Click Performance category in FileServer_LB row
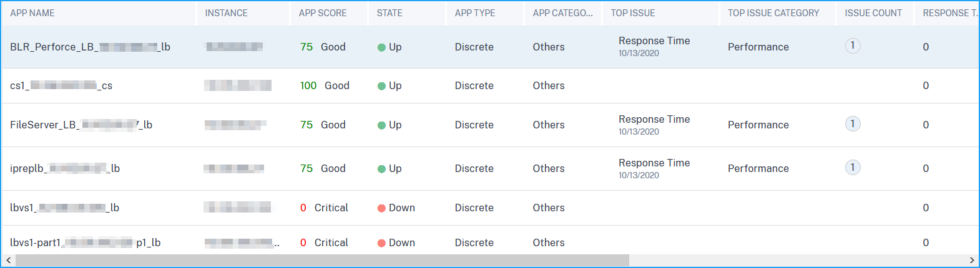Screen dimensions: 980x268 758,125
